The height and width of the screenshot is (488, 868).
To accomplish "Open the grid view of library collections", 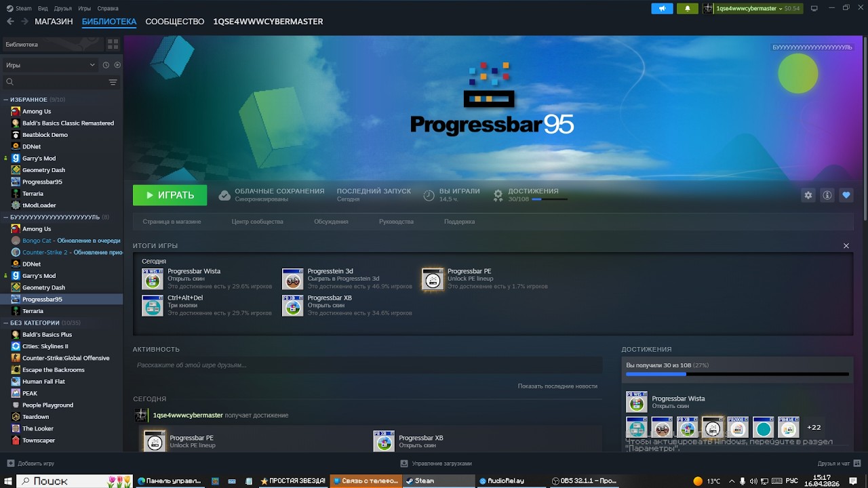I will click(x=113, y=44).
